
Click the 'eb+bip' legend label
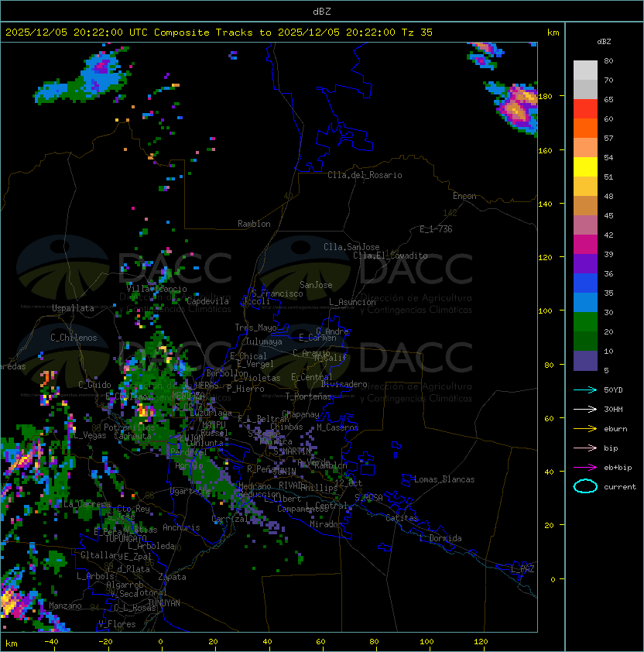618,468
